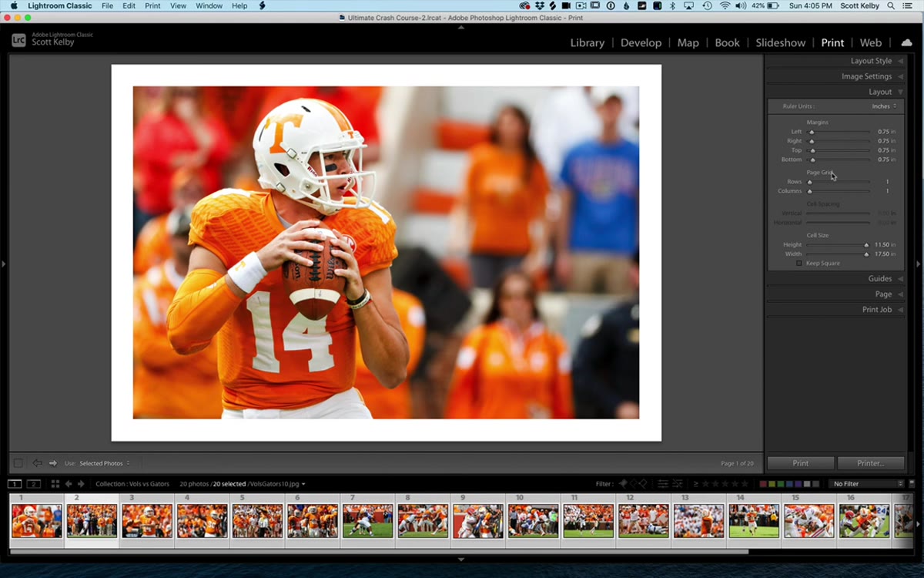Open Time Machine menu bar icon
Screen dimensions: 924x578
(707, 5)
